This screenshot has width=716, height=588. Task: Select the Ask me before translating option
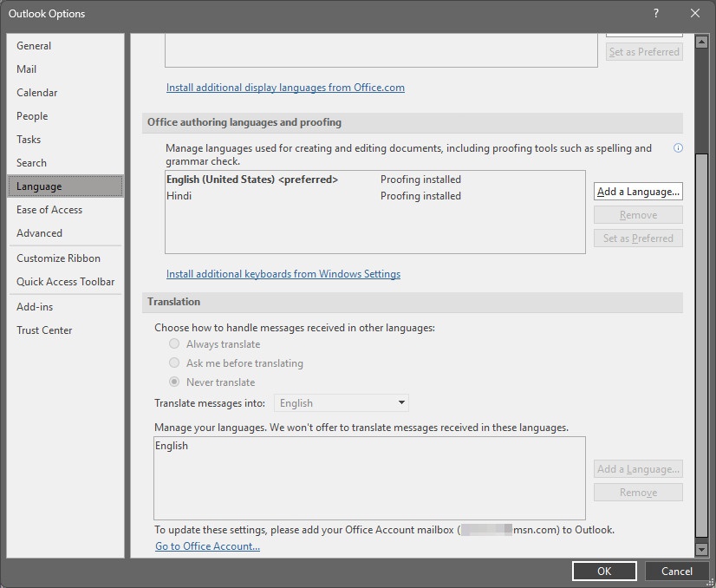click(x=174, y=363)
